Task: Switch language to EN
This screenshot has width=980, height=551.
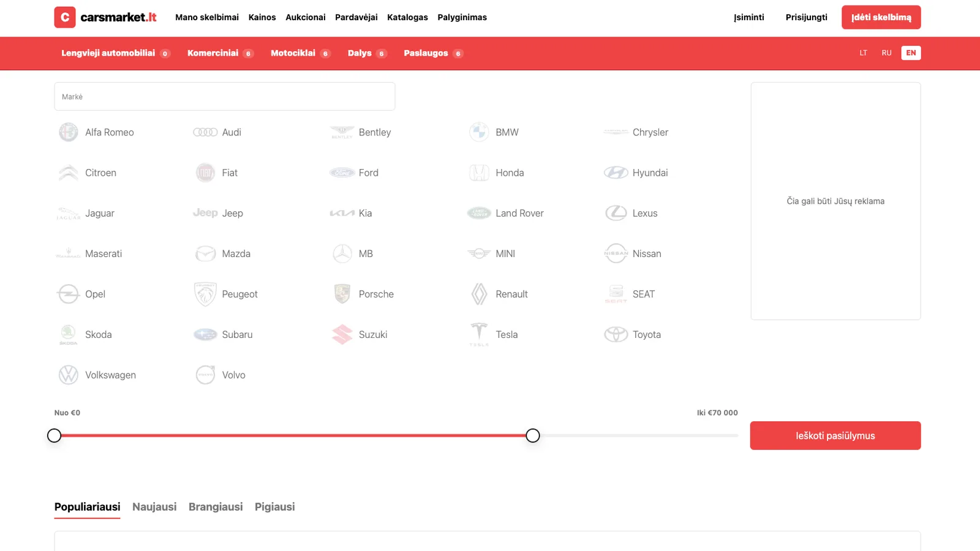Action: tap(911, 53)
